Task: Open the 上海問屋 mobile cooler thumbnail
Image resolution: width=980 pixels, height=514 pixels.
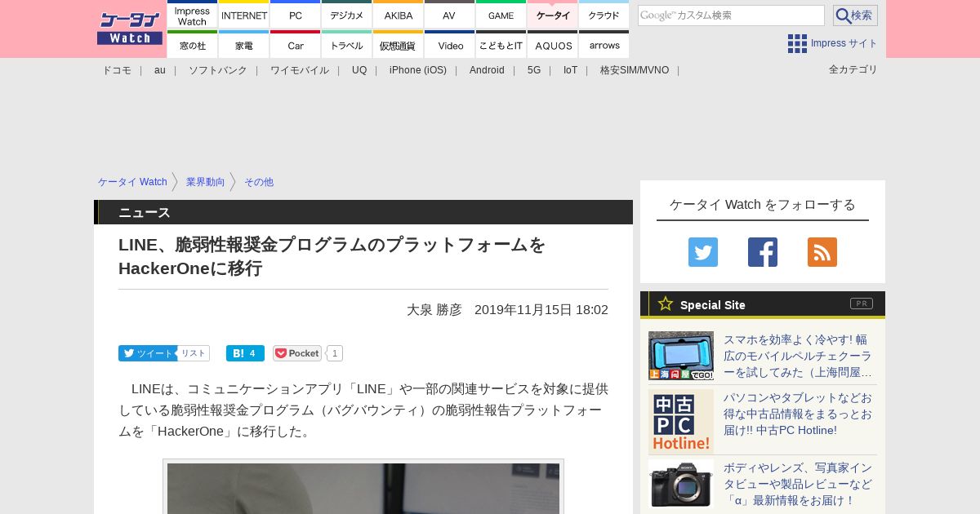Action: point(681,356)
